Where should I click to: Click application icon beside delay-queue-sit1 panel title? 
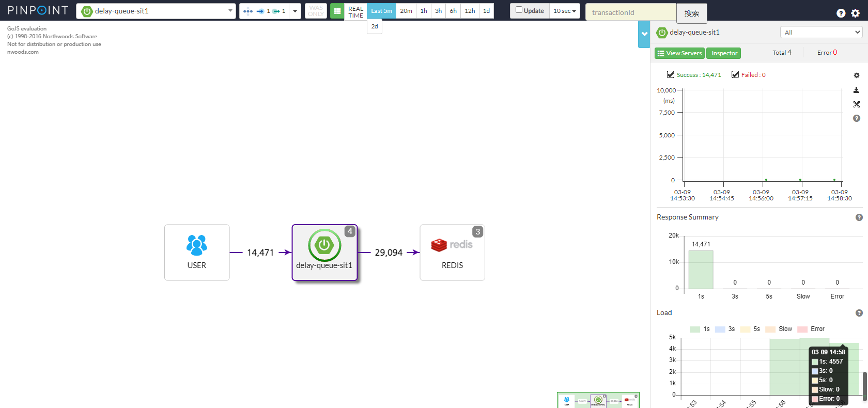click(x=662, y=33)
